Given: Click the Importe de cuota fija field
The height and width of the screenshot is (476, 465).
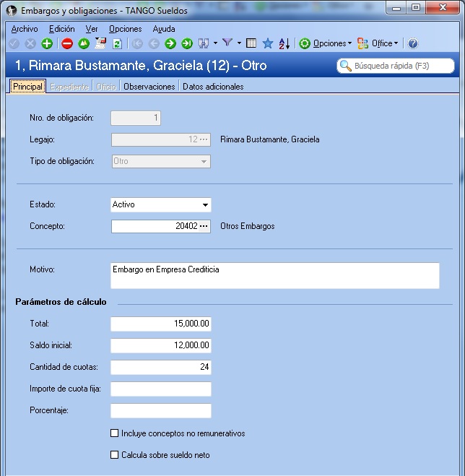Looking at the screenshot, I should point(161,389).
